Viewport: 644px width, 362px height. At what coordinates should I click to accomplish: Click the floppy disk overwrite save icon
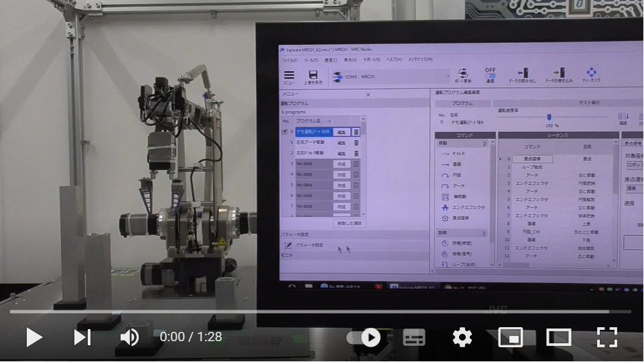312,76
